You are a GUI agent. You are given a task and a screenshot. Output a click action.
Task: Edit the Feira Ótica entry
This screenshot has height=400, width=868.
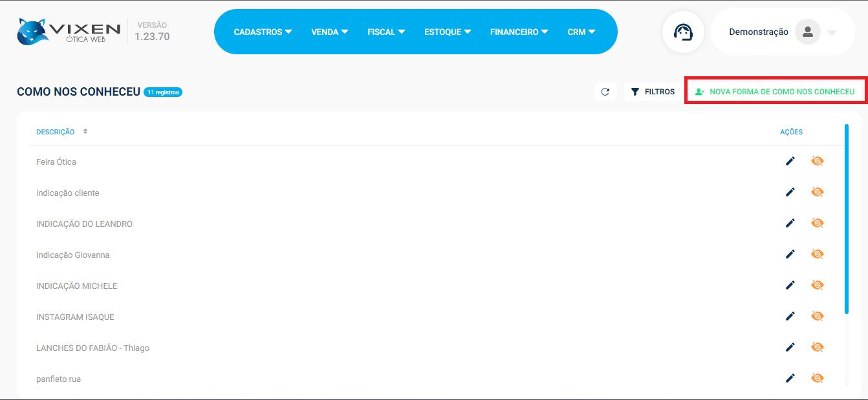pos(790,161)
